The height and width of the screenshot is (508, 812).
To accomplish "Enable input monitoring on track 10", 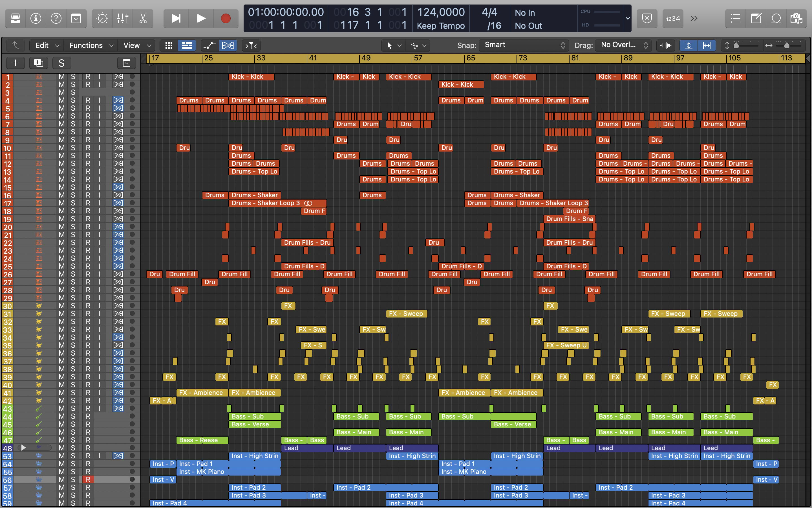I will (x=99, y=148).
